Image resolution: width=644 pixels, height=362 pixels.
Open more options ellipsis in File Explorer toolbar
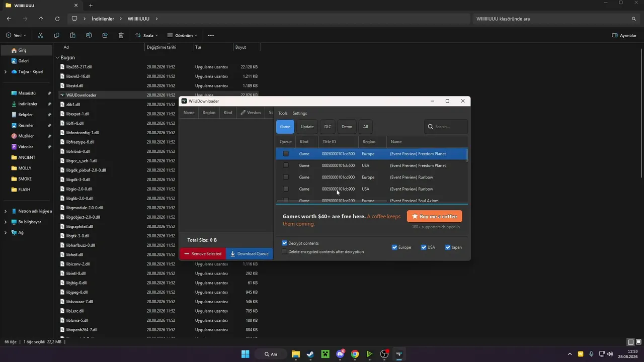coord(211,36)
